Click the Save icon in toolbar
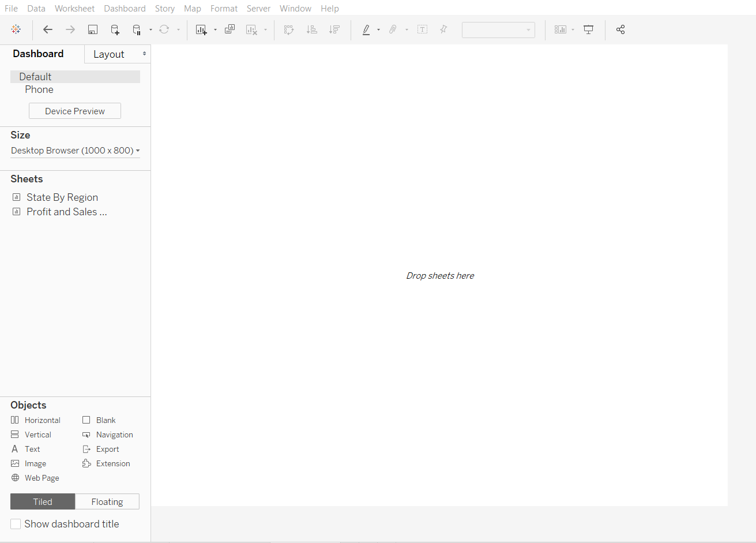This screenshot has width=756, height=543. point(92,29)
